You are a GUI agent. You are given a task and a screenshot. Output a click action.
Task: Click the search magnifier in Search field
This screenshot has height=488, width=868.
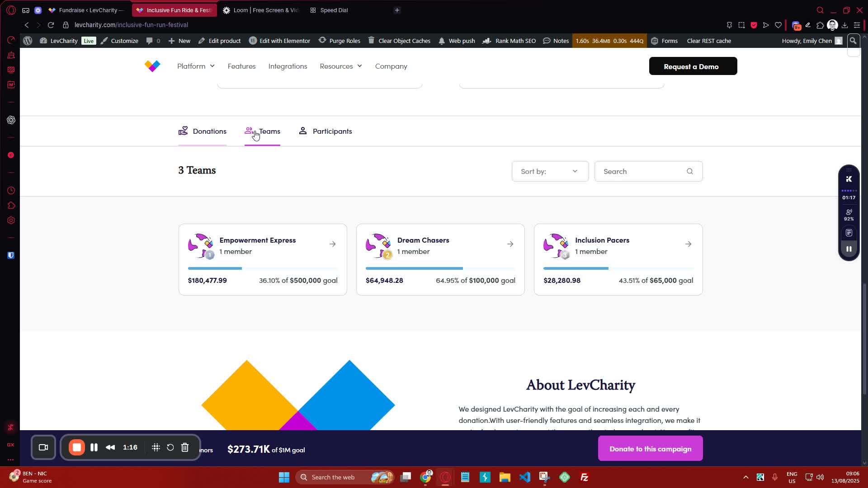click(x=690, y=171)
